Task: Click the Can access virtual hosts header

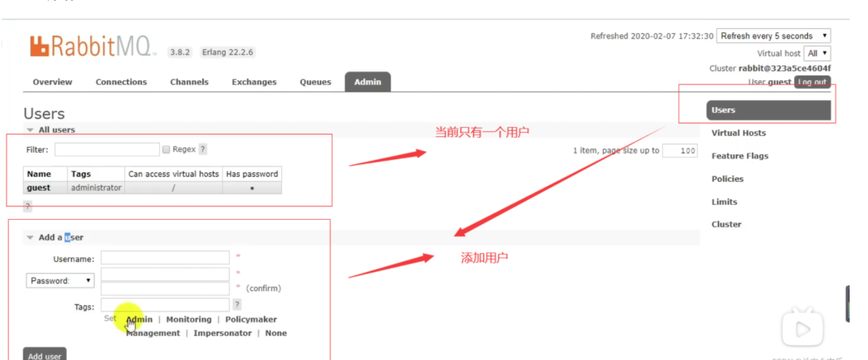Action: pos(173,174)
